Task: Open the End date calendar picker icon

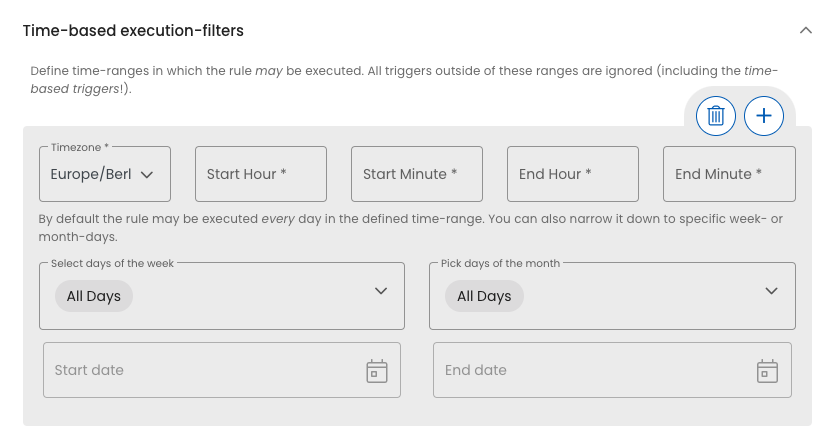Action: [767, 371]
